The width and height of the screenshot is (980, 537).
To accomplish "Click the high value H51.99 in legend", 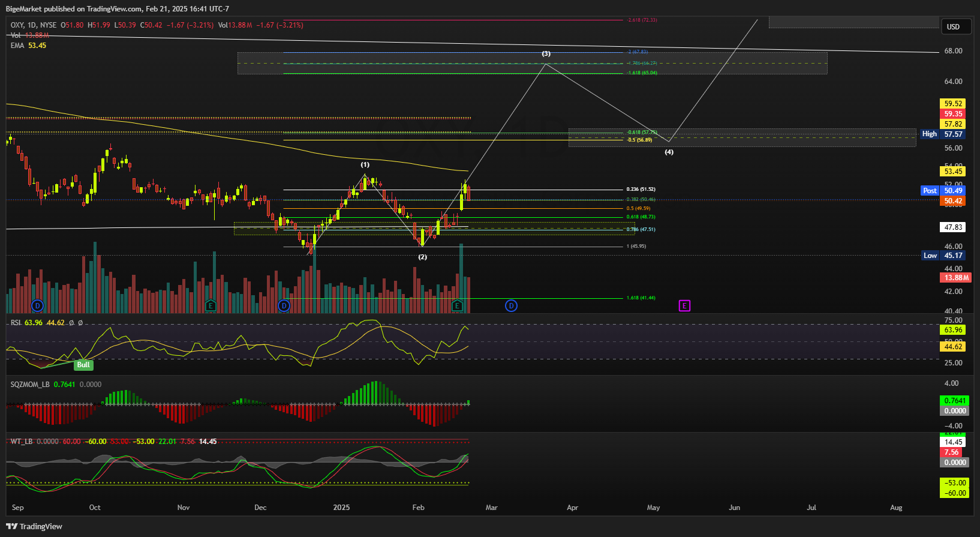I will [x=99, y=25].
